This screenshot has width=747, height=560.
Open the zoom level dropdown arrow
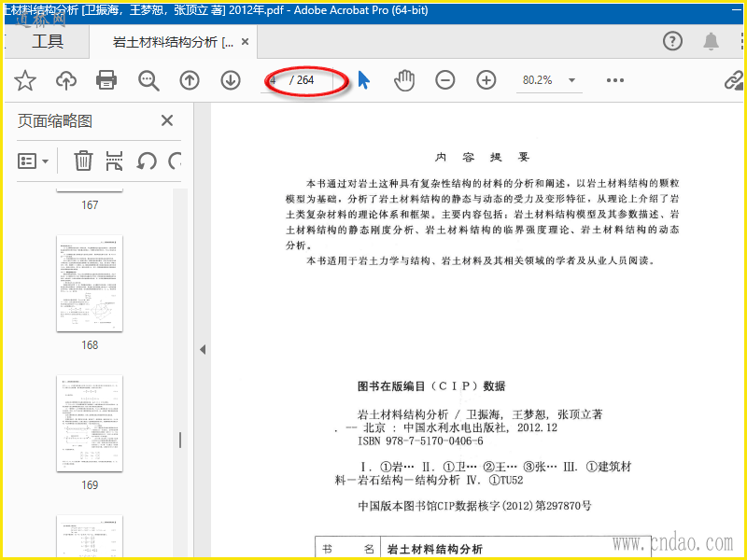pyautogui.click(x=571, y=80)
